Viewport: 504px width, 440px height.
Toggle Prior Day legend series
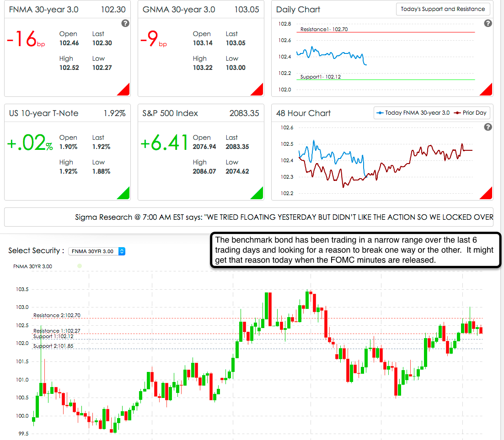[470, 113]
